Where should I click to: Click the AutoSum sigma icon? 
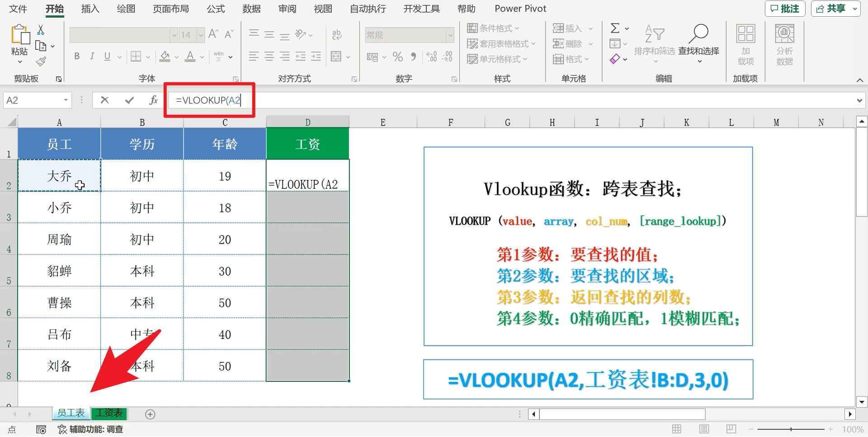coord(615,28)
